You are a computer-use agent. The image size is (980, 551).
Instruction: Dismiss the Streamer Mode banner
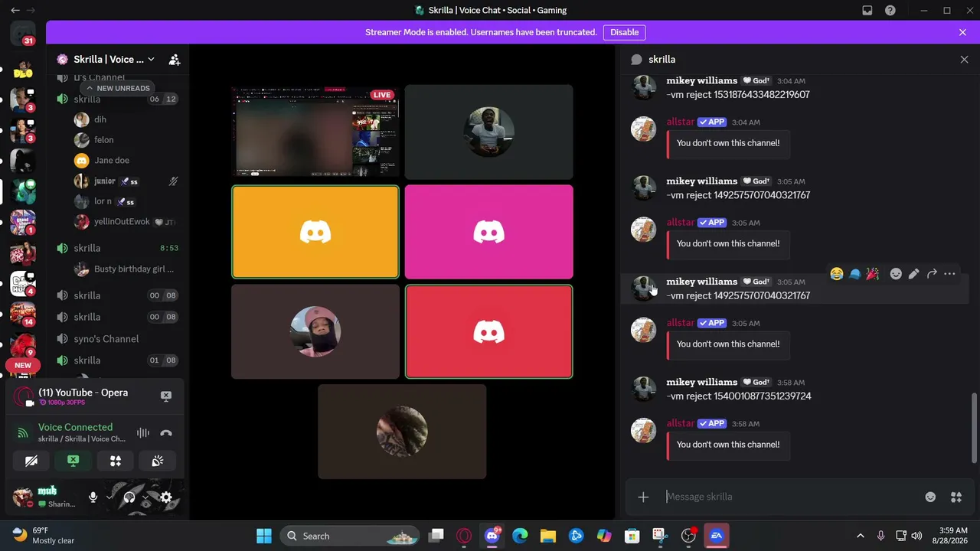pyautogui.click(x=962, y=32)
